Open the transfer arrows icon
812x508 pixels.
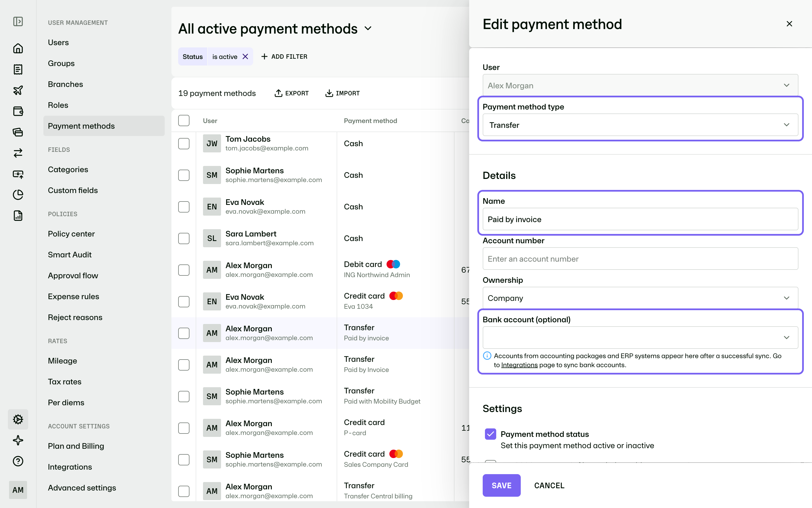click(x=18, y=153)
